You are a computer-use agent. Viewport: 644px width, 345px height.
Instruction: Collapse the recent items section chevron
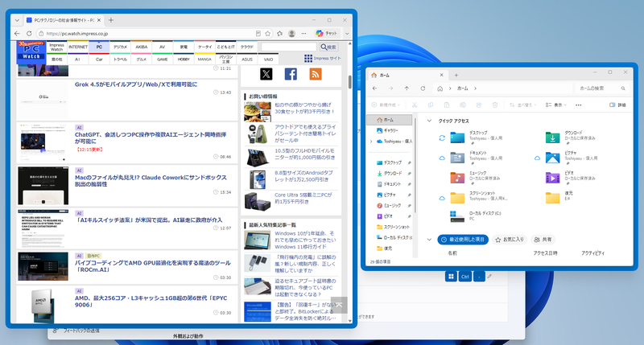[x=429, y=240]
